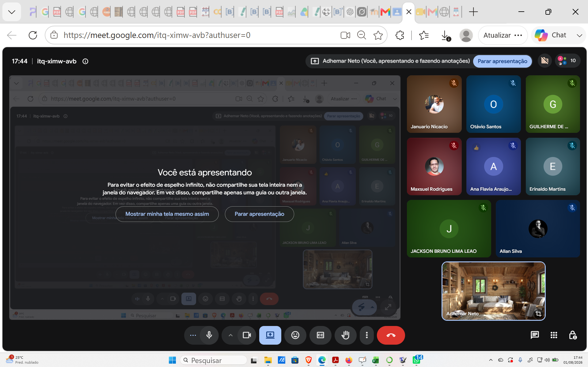Viewport: 588px width, 367px height.
Task: Select JACKSON BRUNO LIMA LEAO's tile
Action: (449, 229)
